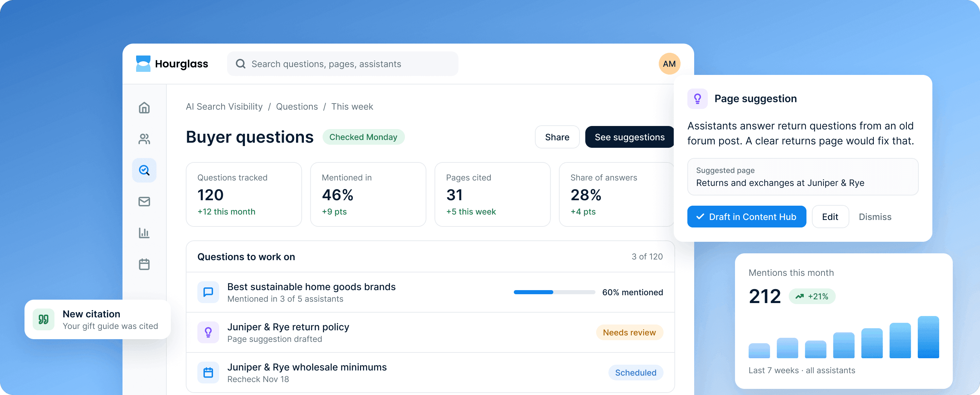Click the magnifier icon in search bar
Image resolution: width=980 pixels, height=395 pixels.
pos(241,64)
